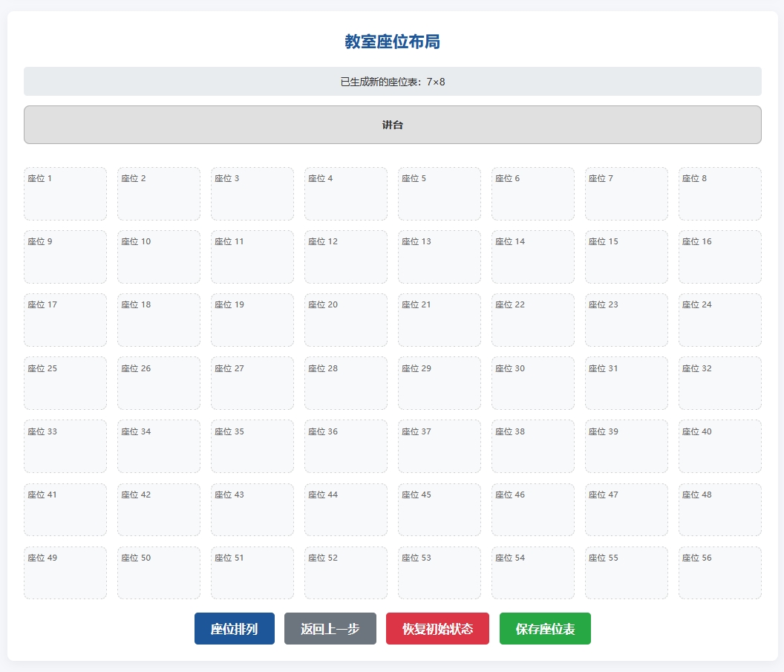
Task: Select seat box 座位 8
Action: pyautogui.click(x=720, y=194)
